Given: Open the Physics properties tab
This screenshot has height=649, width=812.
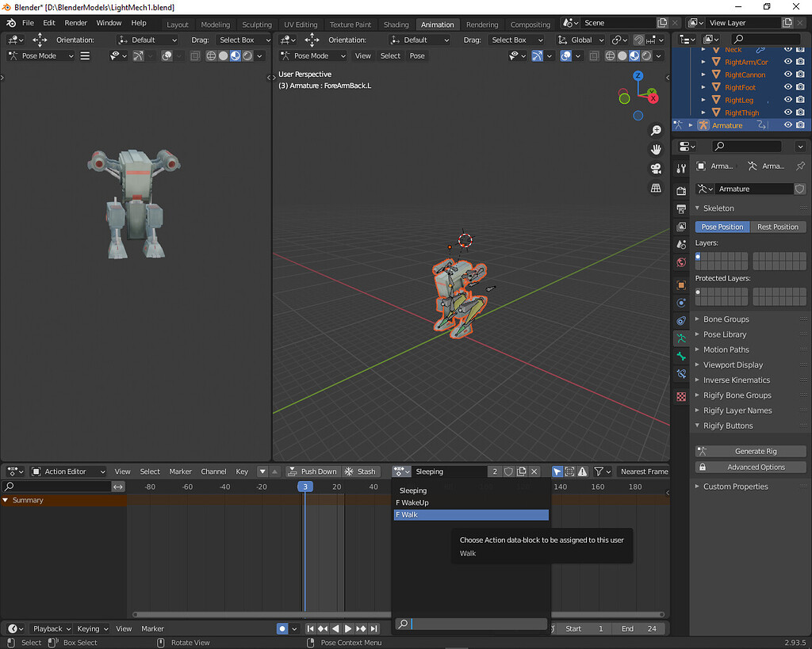Looking at the screenshot, I should [x=680, y=303].
